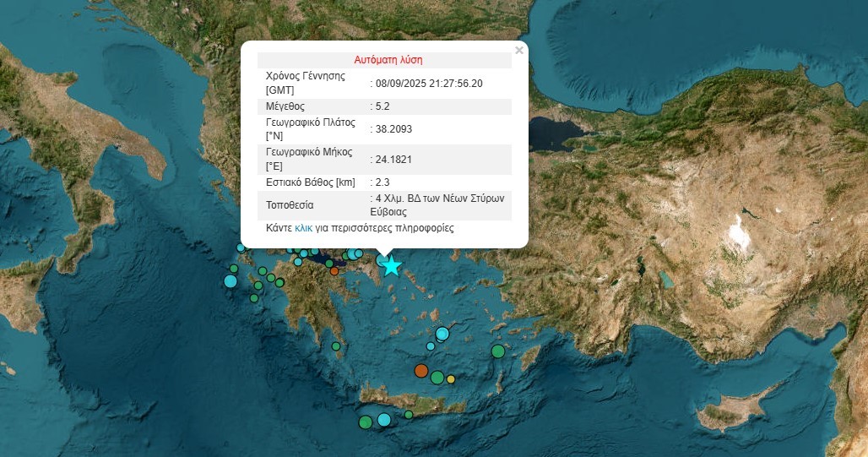Select the large orange marker in southern Aegean
Viewport: 868px width, 457px height.
coord(421,370)
